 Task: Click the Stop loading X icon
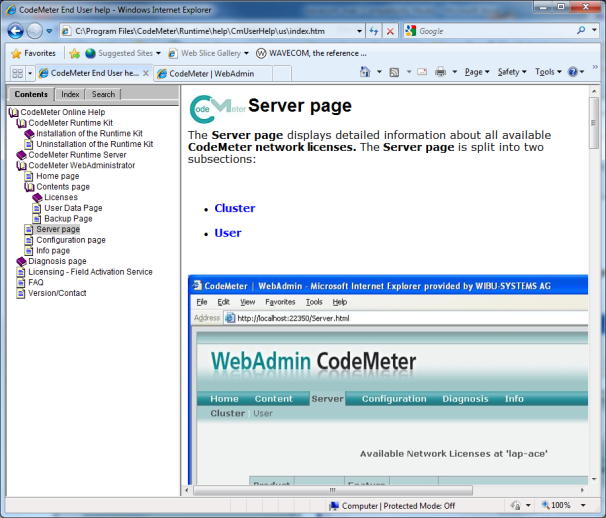point(390,31)
